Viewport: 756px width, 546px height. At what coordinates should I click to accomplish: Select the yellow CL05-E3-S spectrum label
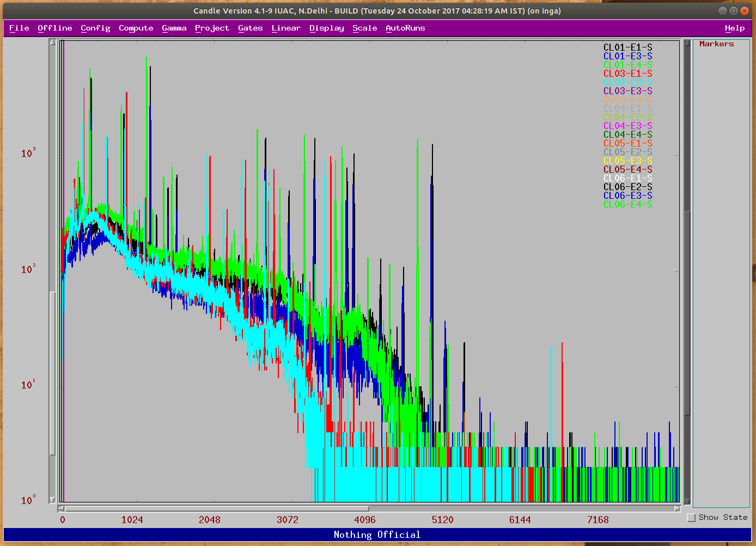point(627,160)
